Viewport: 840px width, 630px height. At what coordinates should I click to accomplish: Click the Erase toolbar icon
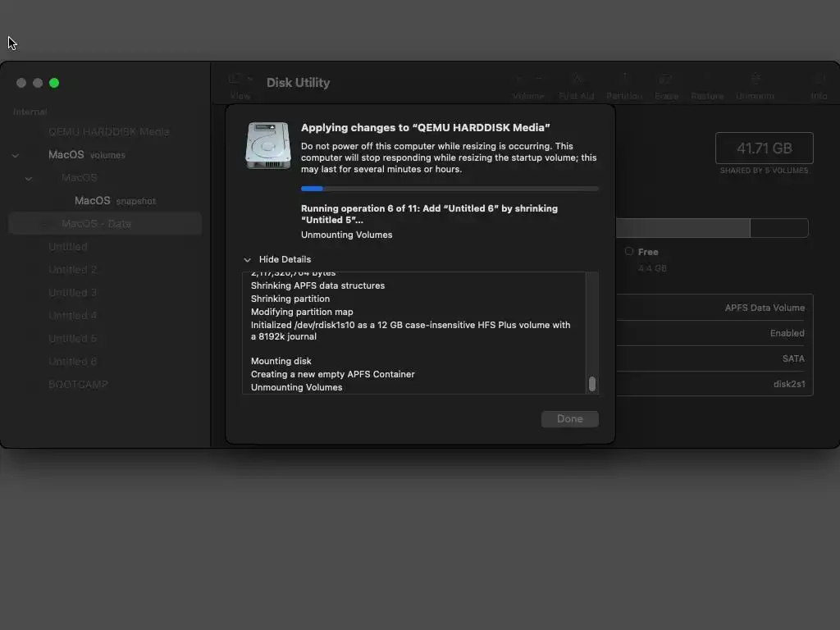(x=666, y=86)
